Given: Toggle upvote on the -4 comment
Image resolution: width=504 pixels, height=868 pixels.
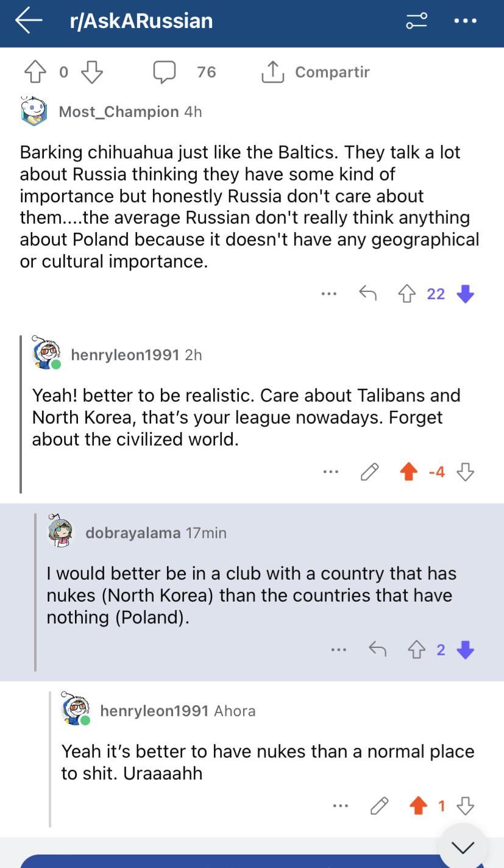Looking at the screenshot, I should click(x=408, y=472).
